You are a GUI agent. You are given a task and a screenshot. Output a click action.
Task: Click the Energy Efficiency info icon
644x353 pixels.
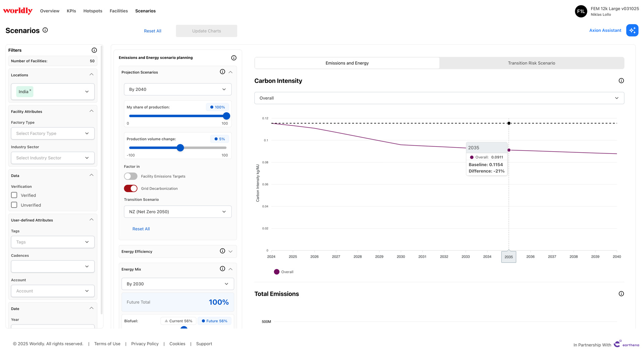coord(222,251)
